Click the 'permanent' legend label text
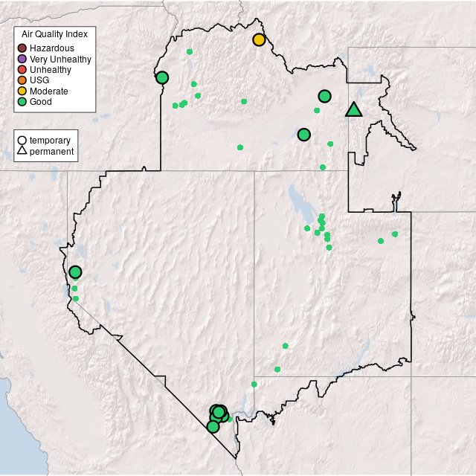 51,151
